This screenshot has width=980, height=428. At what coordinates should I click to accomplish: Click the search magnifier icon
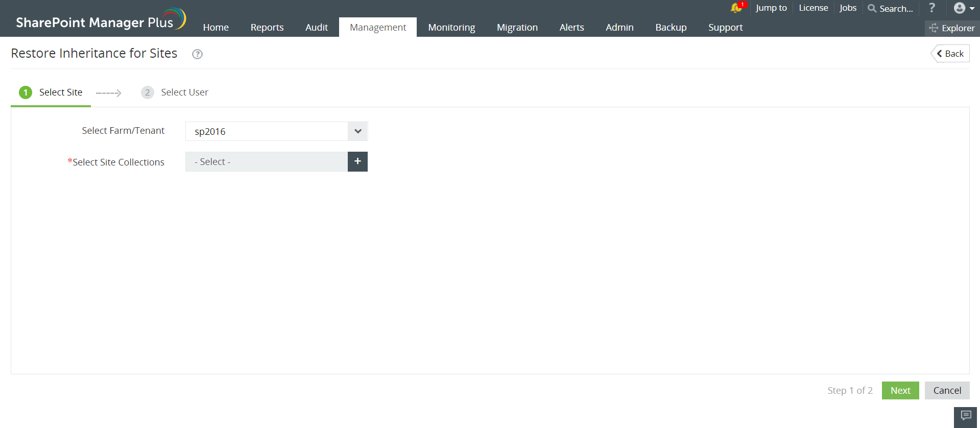[872, 8]
